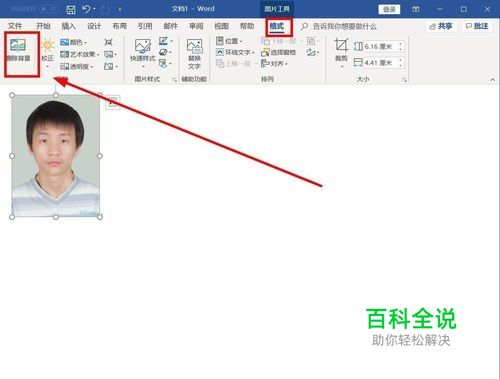Switch to the Review (审阅) tab
500x379 pixels.
point(196,26)
